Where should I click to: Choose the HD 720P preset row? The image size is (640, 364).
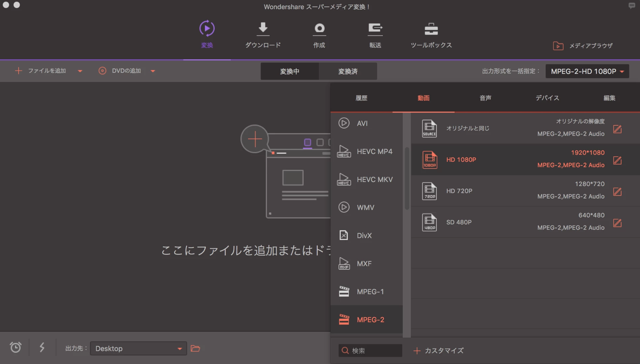click(x=525, y=191)
